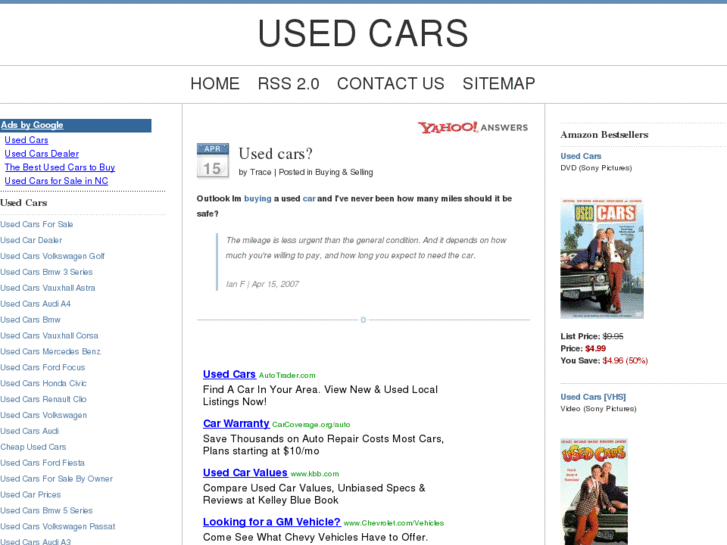Go to 'Cheap Used Cars'
The image size is (727, 545).
coord(33,447)
